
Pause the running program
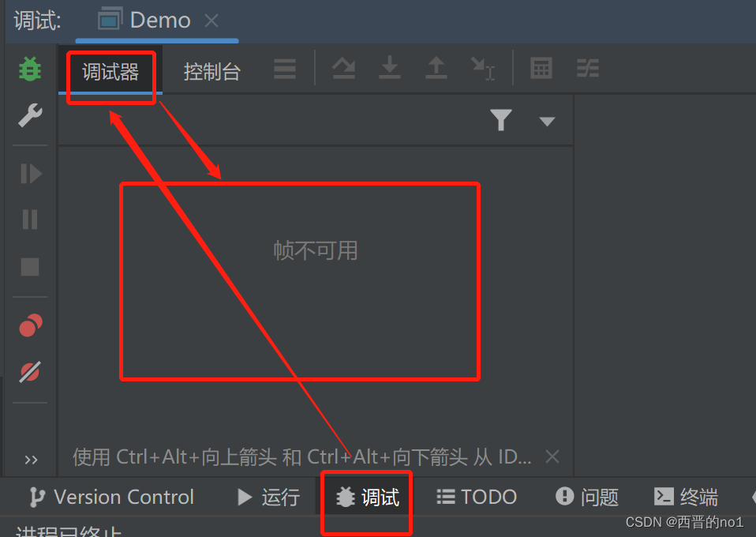(x=30, y=220)
